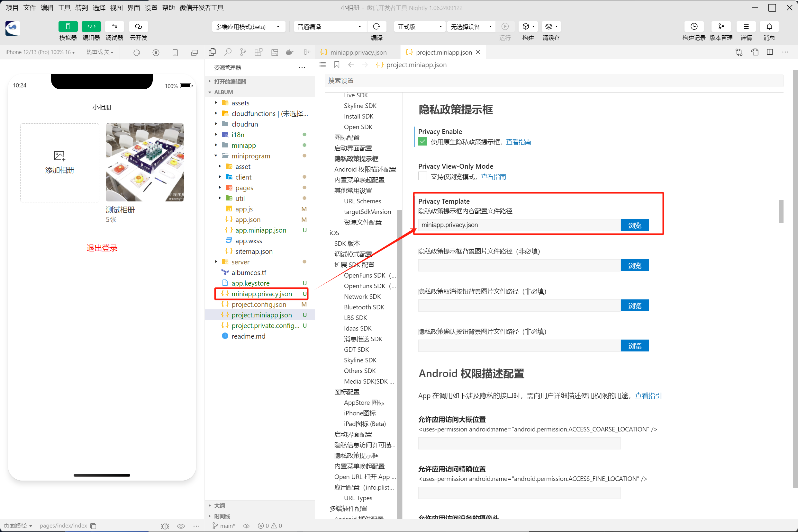Open the search magnifier icon in activity bar

click(228, 52)
